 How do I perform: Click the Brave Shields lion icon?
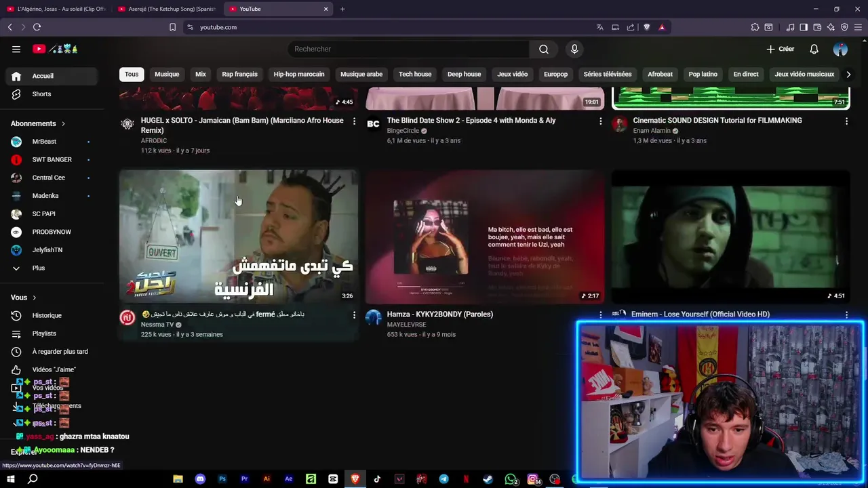coord(646,27)
